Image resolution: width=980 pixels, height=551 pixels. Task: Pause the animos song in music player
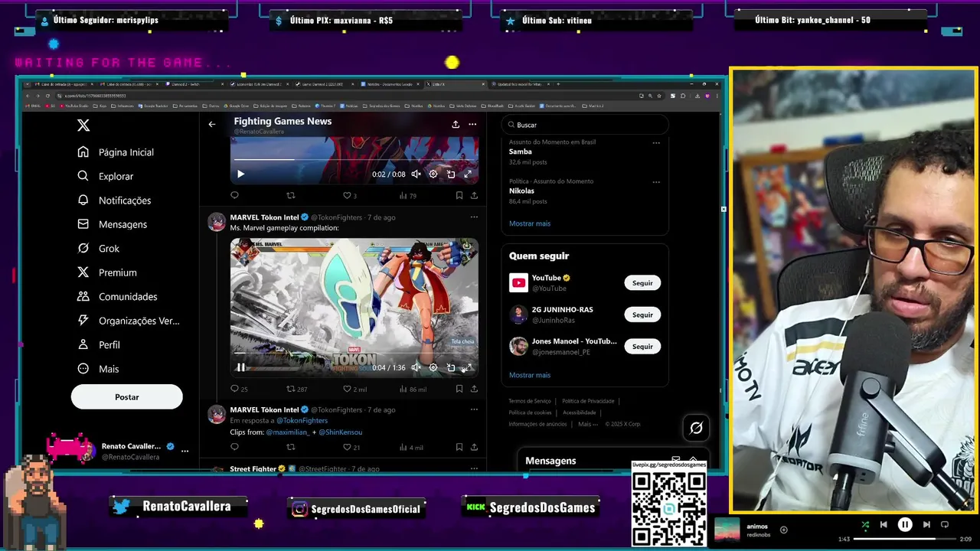click(x=905, y=524)
